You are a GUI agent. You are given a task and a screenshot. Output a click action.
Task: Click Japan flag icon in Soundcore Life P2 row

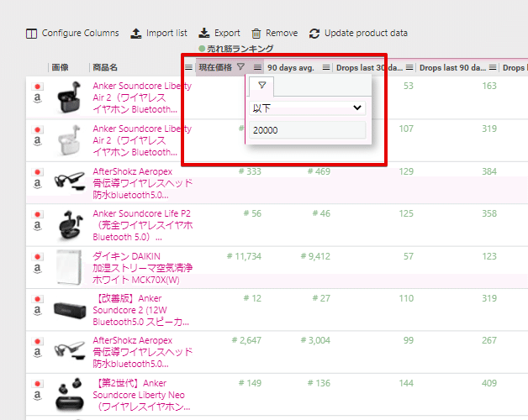click(x=37, y=214)
